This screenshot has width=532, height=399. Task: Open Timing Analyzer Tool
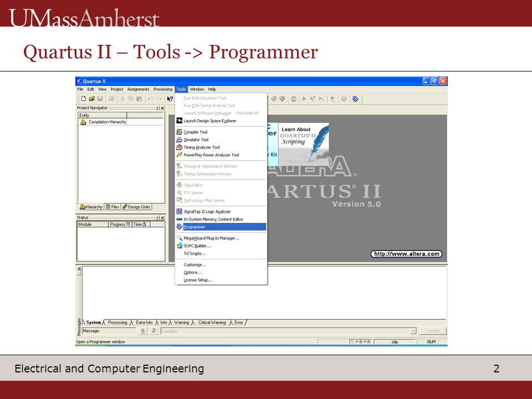point(221,147)
